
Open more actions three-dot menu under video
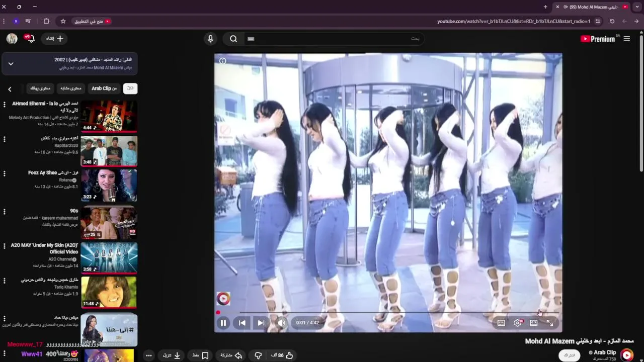pos(148,355)
